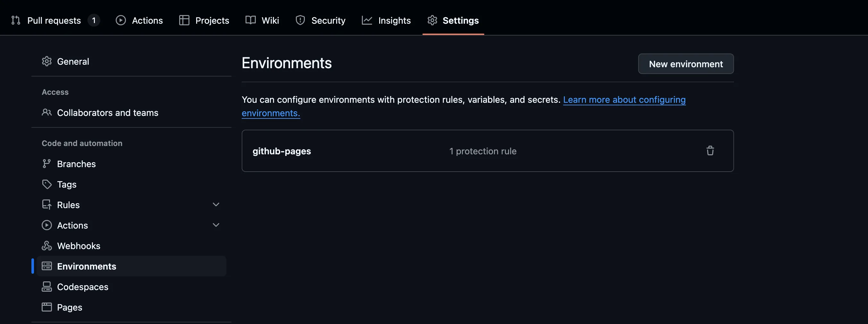The image size is (868, 324).
Task: Open the Pull requests tab icon
Action: [x=15, y=20]
